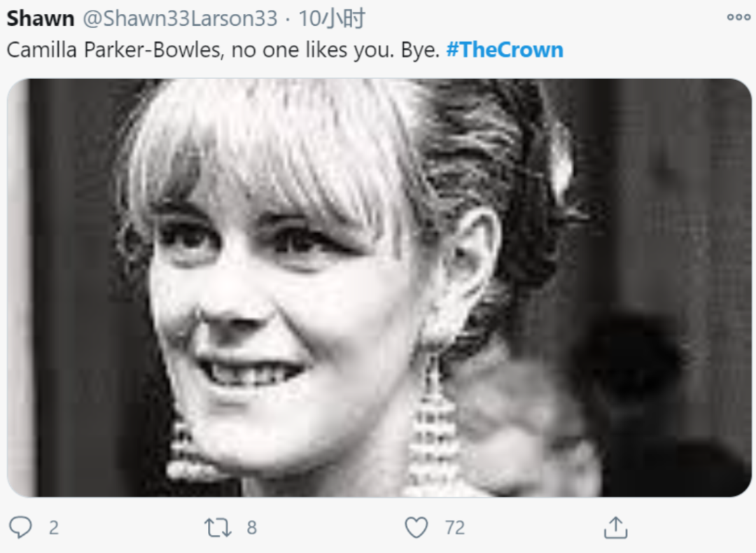Open the share upload-arrow icon
Screen dimensions: 756x553
(x=616, y=527)
